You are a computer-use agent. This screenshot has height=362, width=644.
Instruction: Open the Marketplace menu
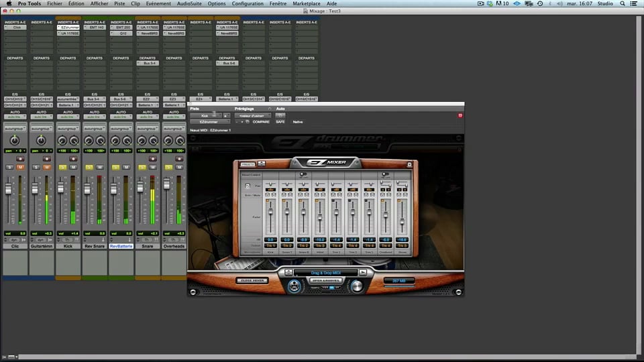click(x=307, y=3)
